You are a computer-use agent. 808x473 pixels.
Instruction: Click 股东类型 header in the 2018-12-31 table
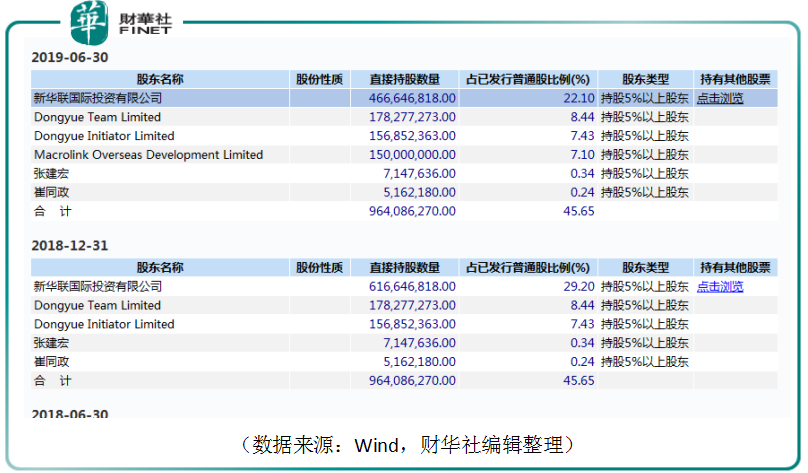coord(645,267)
